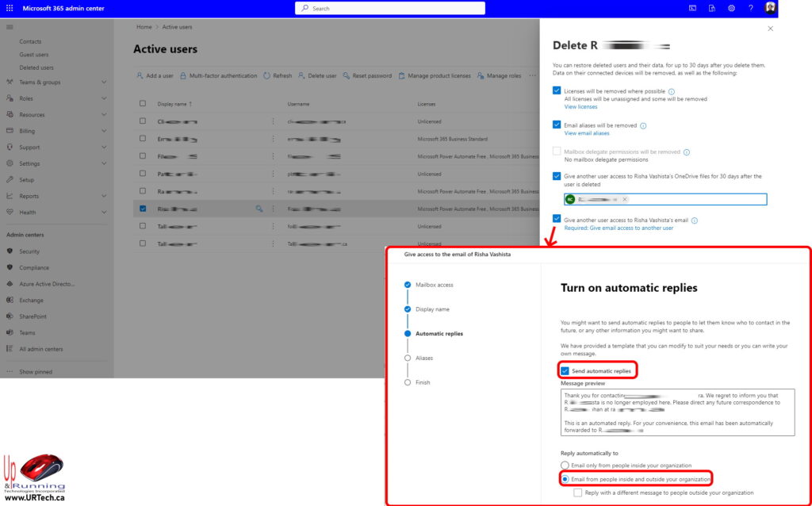Click the Reset password toolbar item
The image size is (812, 506).
coord(367,76)
